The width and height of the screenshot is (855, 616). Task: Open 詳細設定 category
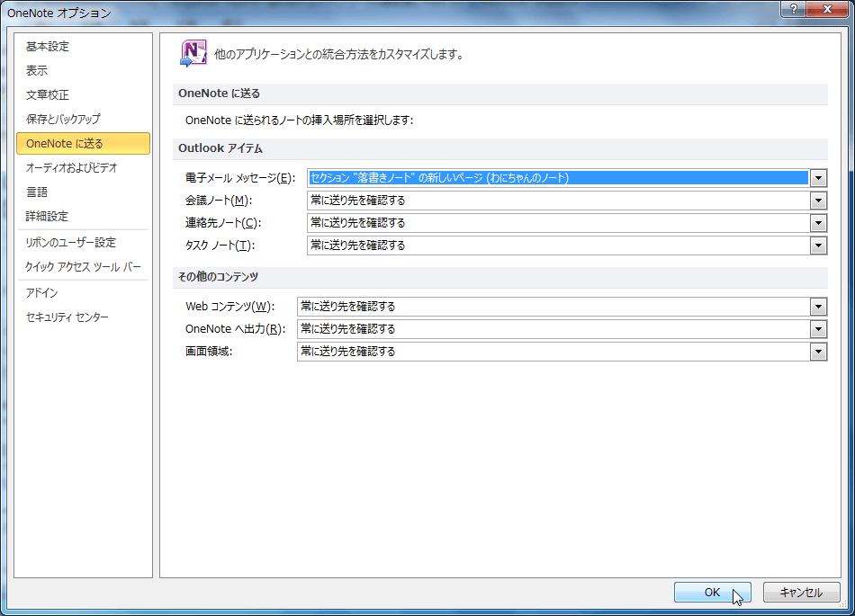(47, 216)
